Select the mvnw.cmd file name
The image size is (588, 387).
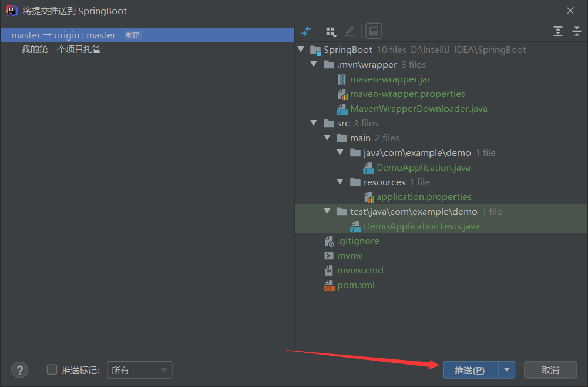pos(360,271)
